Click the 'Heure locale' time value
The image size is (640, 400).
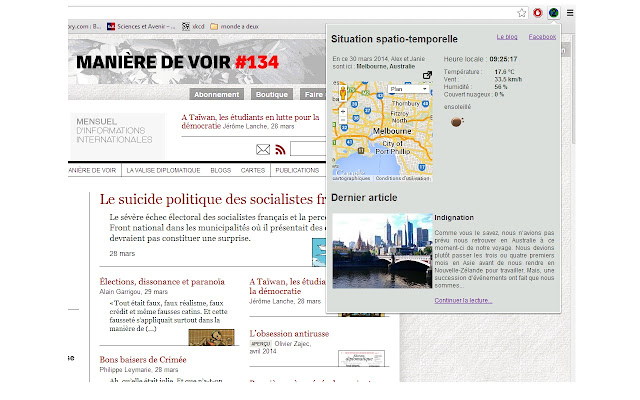coord(503,59)
